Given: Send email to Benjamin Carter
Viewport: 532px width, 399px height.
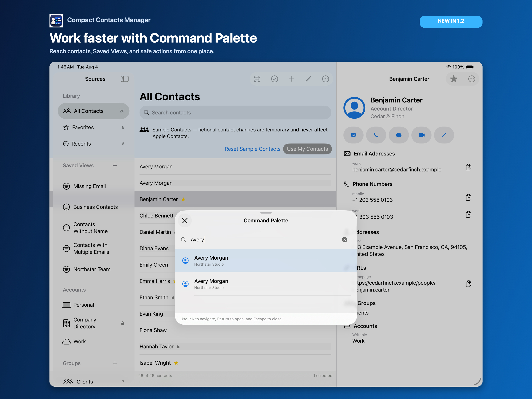Looking at the screenshot, I should (x=353, y=135).
